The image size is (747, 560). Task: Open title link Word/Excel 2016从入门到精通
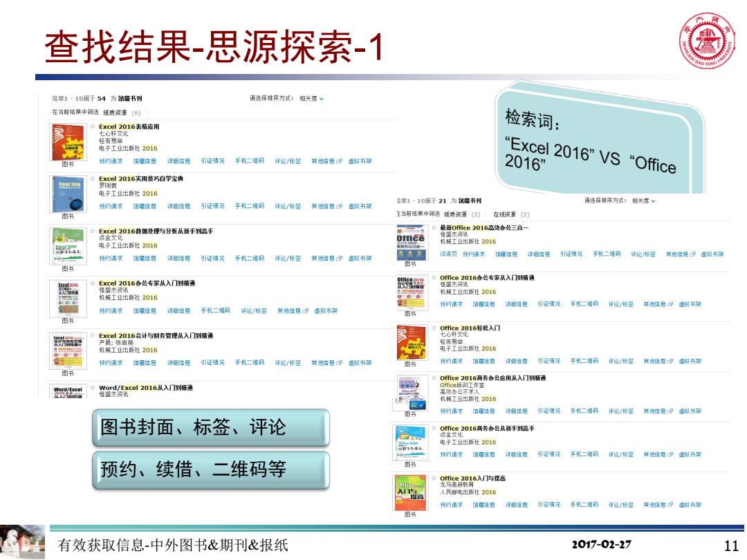point(146,388)
